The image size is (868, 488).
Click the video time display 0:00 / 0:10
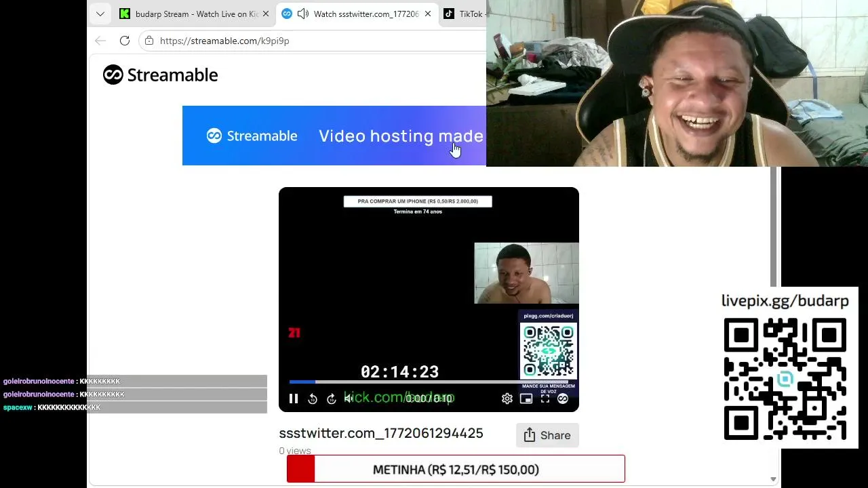tap(429, 399)
